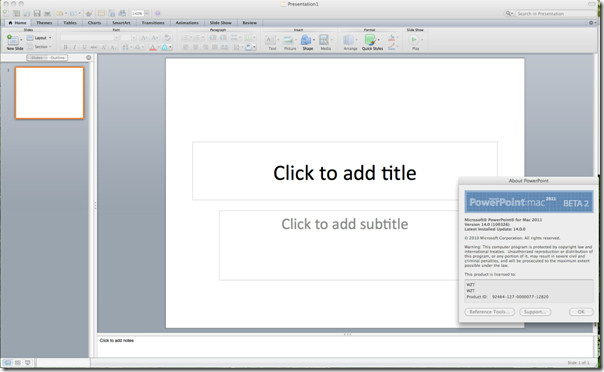The height and width of the screenshot is (372, 604).
Task: Click the cyan text effects icon
Action: point(165,47)
